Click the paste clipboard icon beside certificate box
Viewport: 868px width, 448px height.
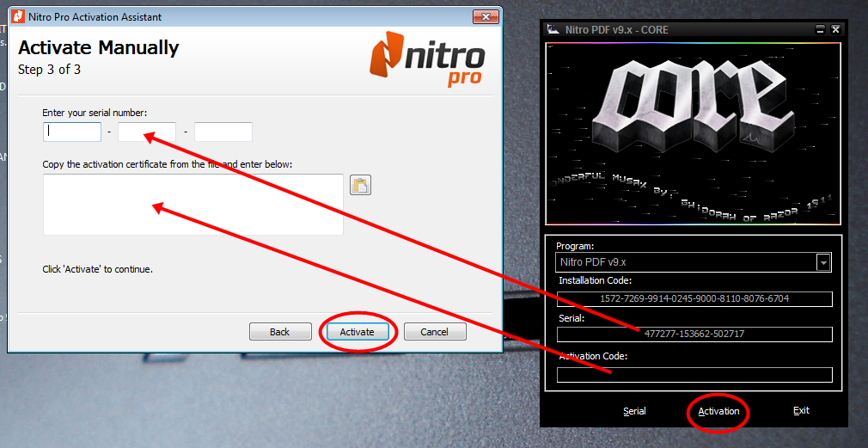click(x=360, y=185)
